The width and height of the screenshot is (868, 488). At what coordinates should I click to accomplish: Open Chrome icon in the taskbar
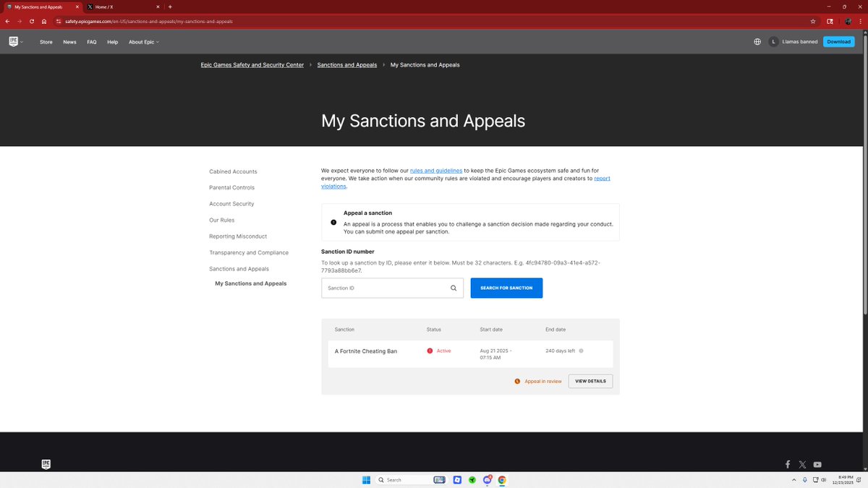[x=502, y=480]
